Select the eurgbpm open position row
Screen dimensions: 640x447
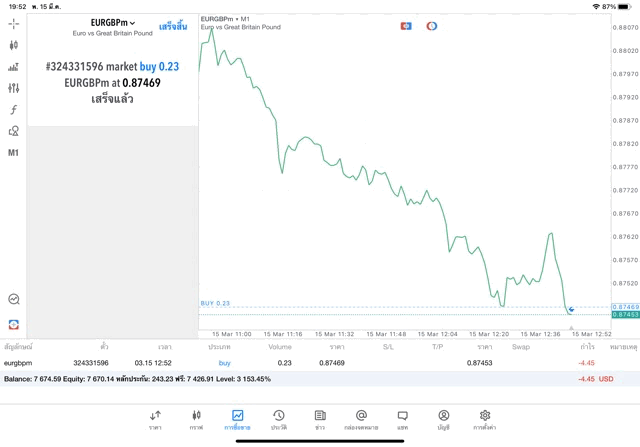click(320, 363)
